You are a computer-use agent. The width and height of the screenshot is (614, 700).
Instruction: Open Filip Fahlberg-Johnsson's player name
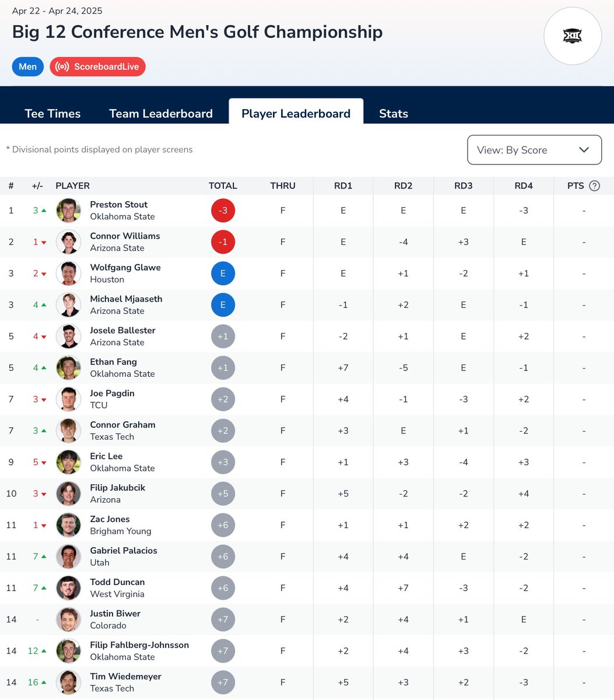tap(139, 645)
